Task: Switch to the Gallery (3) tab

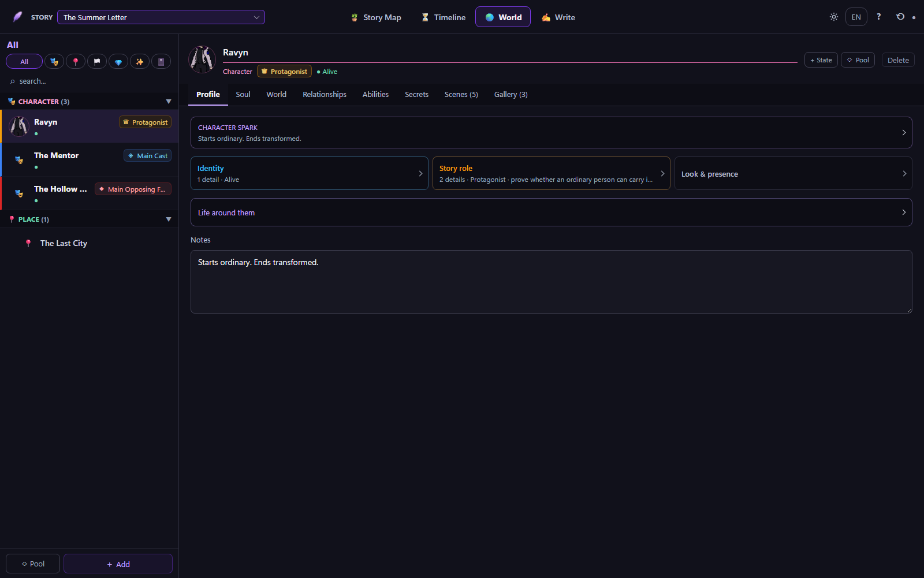Action: point(511,95)
